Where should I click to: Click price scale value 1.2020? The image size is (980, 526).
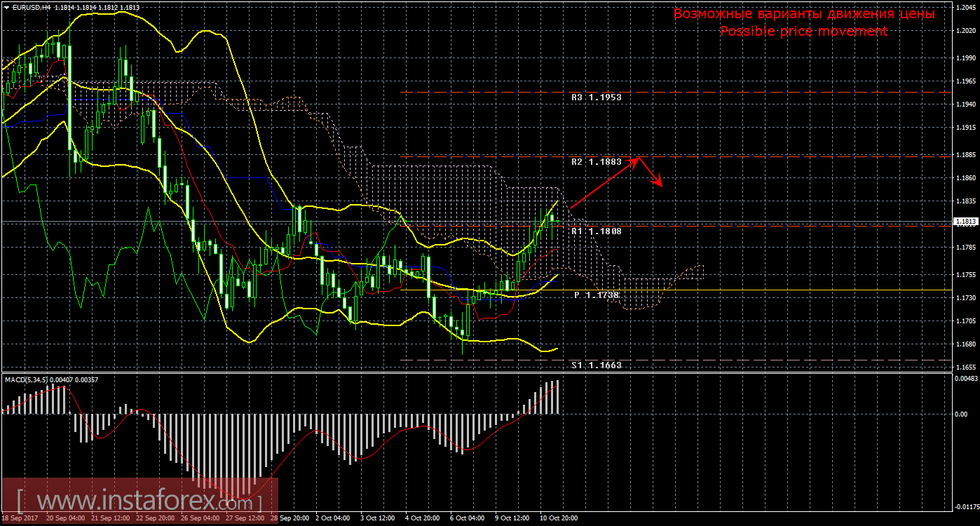[x=966, y=31]
